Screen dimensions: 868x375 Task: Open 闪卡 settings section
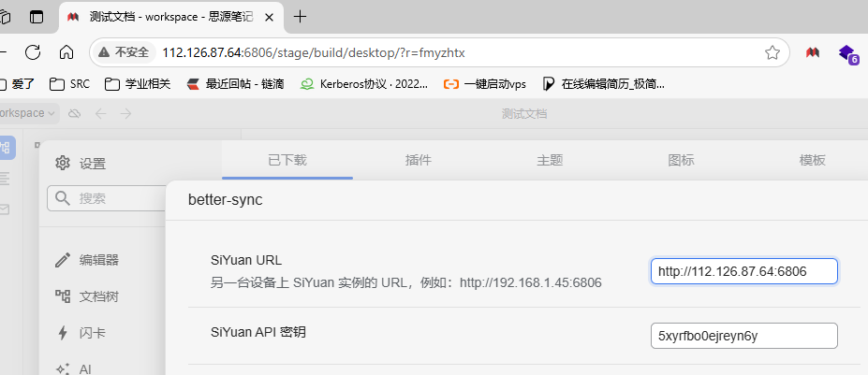point(81,333)
